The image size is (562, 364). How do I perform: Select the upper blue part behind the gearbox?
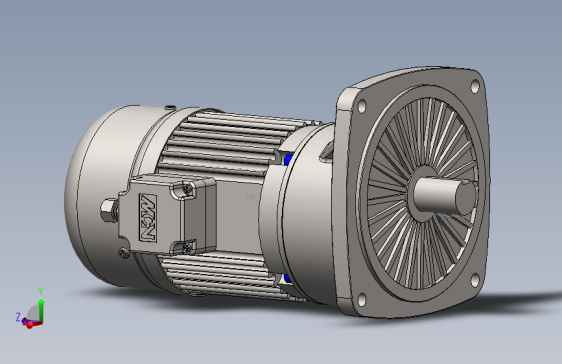(x=288, y=159)
